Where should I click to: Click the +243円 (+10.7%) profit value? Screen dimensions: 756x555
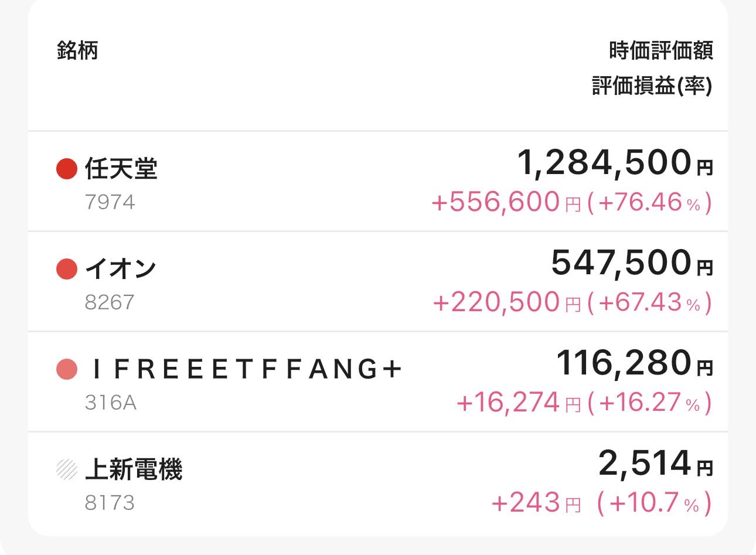click(x=601, y=503)
